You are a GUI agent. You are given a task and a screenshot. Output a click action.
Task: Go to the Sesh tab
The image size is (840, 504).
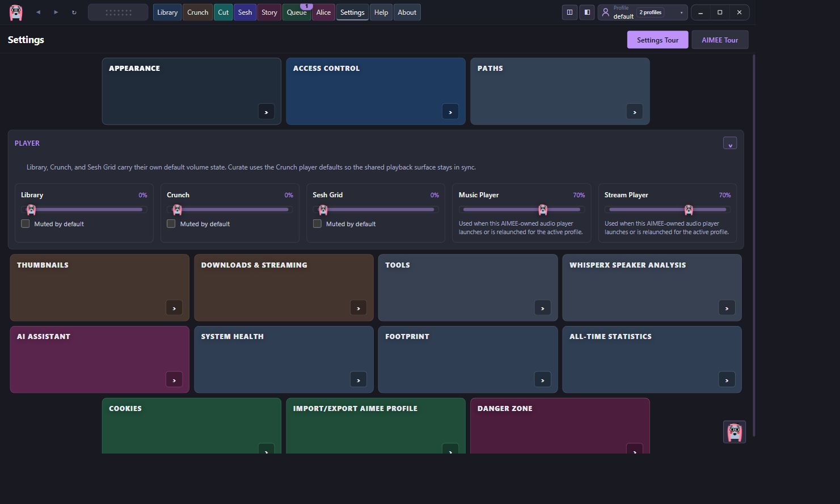pos(245,12)
